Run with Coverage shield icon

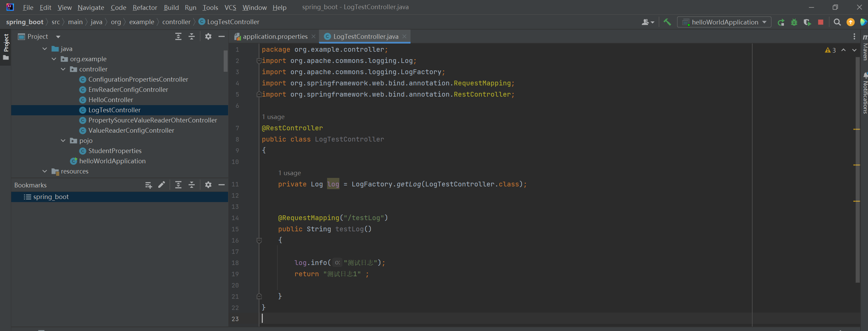(807, 22)
